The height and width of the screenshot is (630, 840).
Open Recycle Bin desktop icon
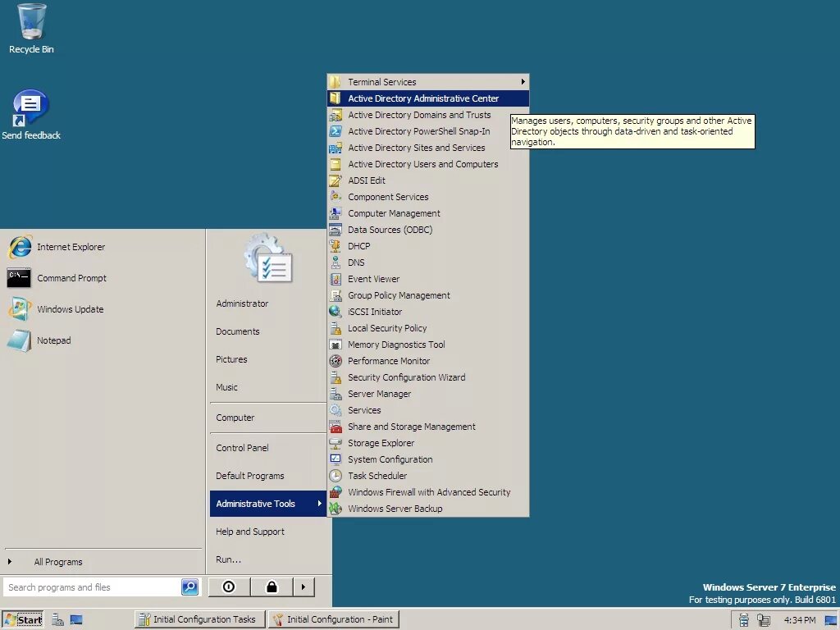tap(31, 29)
